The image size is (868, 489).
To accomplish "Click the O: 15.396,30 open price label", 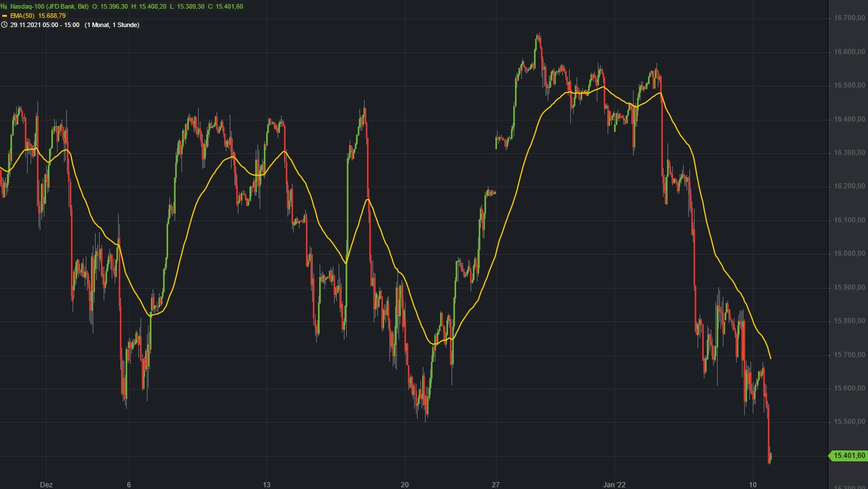I will (x=109, y=6).
